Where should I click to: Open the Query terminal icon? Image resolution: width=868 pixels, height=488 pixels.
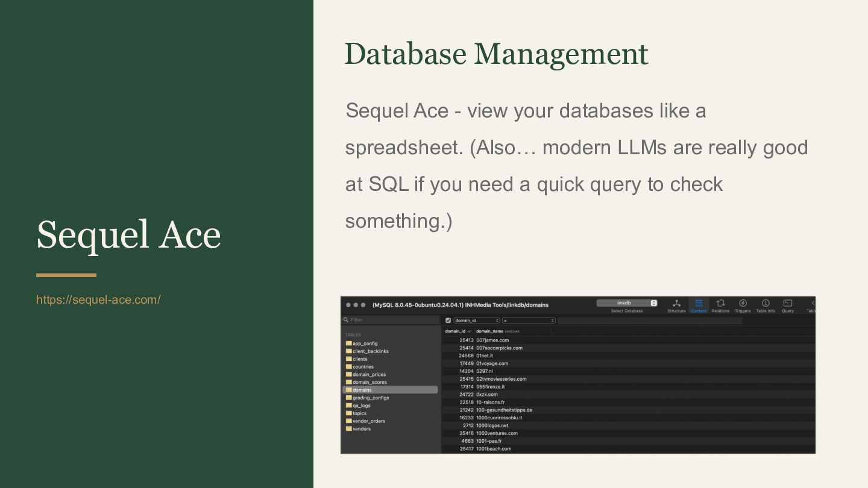pos(787,304)
